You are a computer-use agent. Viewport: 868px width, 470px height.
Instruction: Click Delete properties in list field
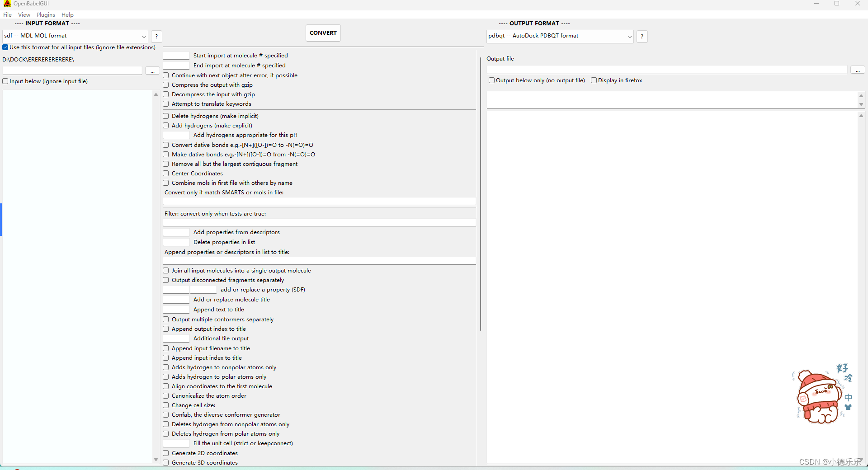tap(176, 242)
